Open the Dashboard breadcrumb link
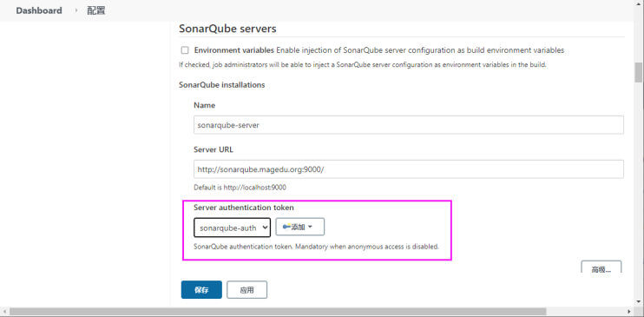The height and width of the screenshot is (317, 644). pyautogui.click(x=39, y=10)
